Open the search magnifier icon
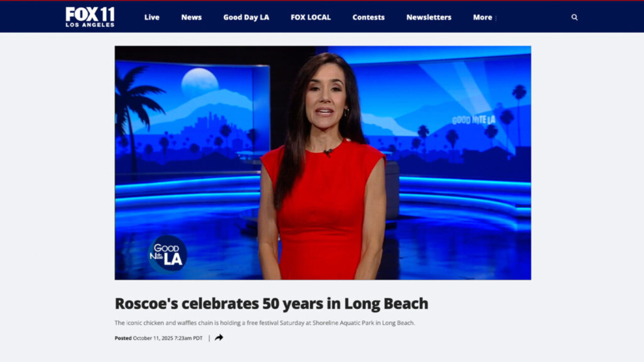Viewport: 644px width, 362px height. [574, 17]
